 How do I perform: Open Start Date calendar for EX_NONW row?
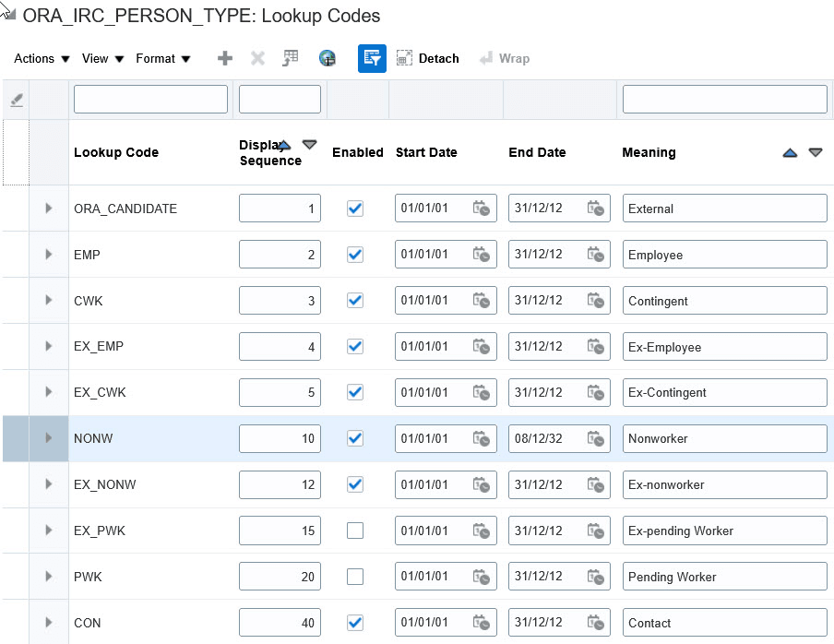coord(482,484)
